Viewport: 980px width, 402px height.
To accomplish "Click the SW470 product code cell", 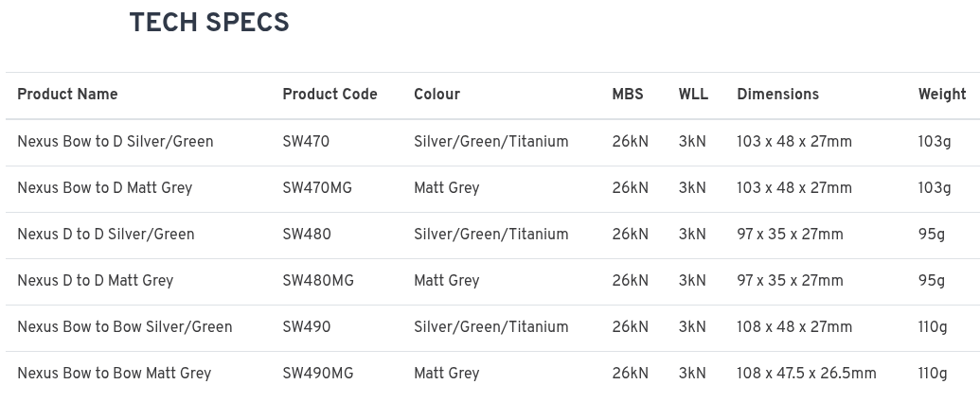I will 306,142.
